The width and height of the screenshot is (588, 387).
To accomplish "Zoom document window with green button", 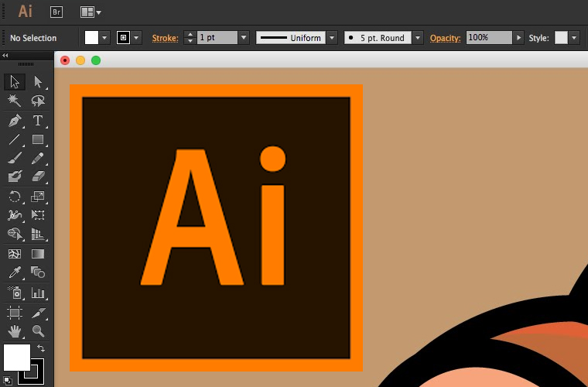I will pos(96,60).
